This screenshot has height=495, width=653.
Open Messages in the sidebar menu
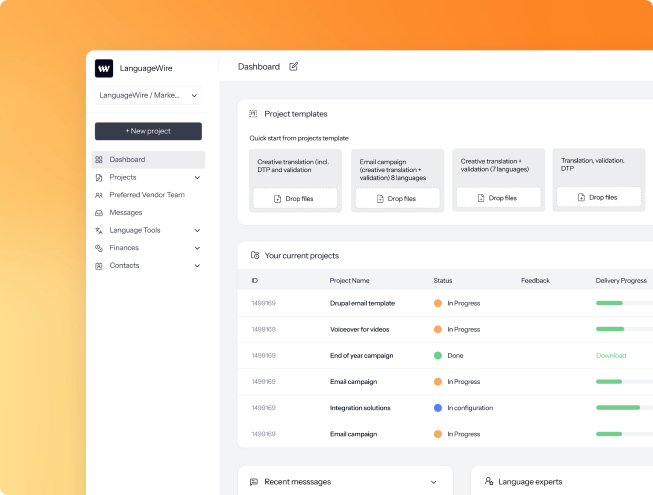point(148,213)
